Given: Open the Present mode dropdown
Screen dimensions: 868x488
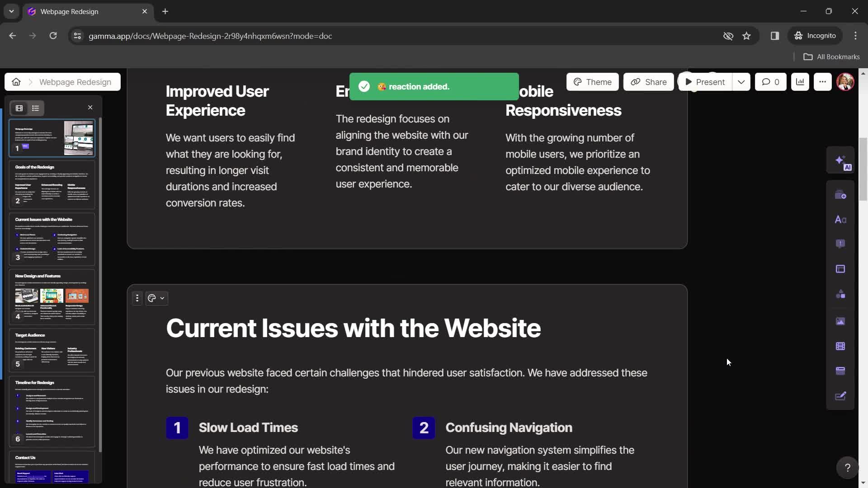Looking at the screenshot, I should click(x=741, y=82).
